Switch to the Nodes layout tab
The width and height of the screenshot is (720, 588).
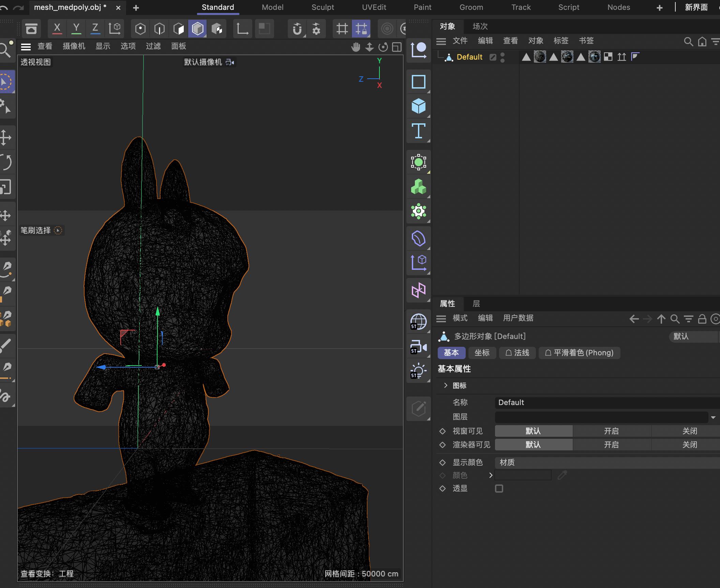[x=618, y=7]
